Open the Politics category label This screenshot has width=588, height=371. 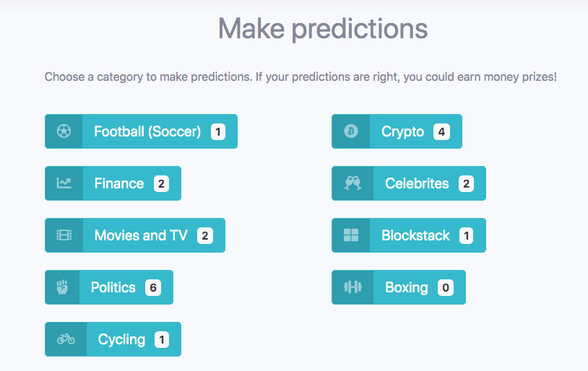click(113, 287)
